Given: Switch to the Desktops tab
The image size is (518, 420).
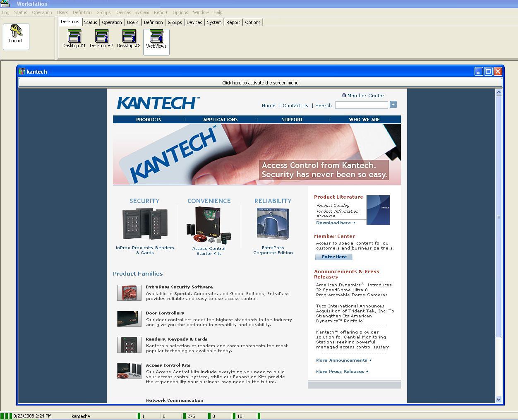Looking at the screenshot, I should click(x=70, y=22).
